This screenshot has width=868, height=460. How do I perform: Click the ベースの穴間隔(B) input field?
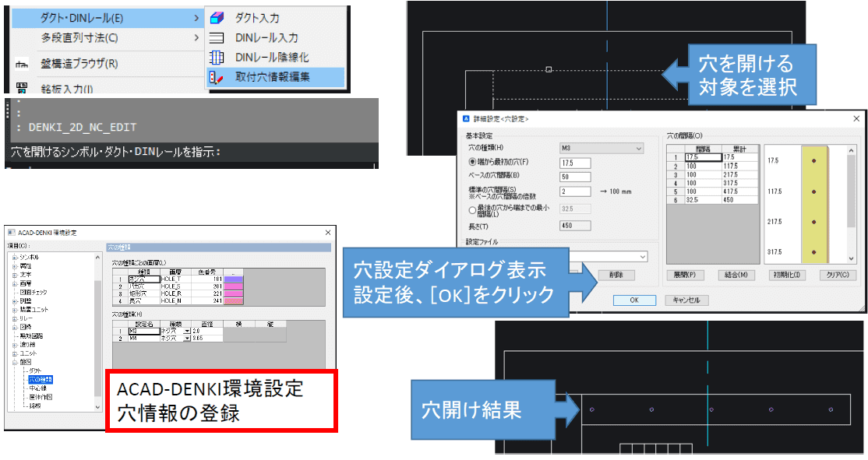click(575, 177)
